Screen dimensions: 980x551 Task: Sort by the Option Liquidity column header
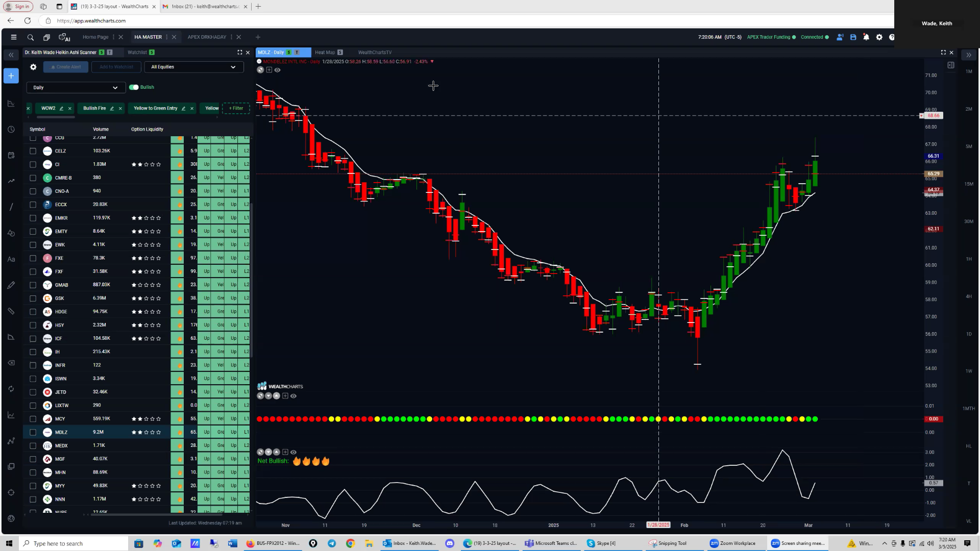point(147,130)
